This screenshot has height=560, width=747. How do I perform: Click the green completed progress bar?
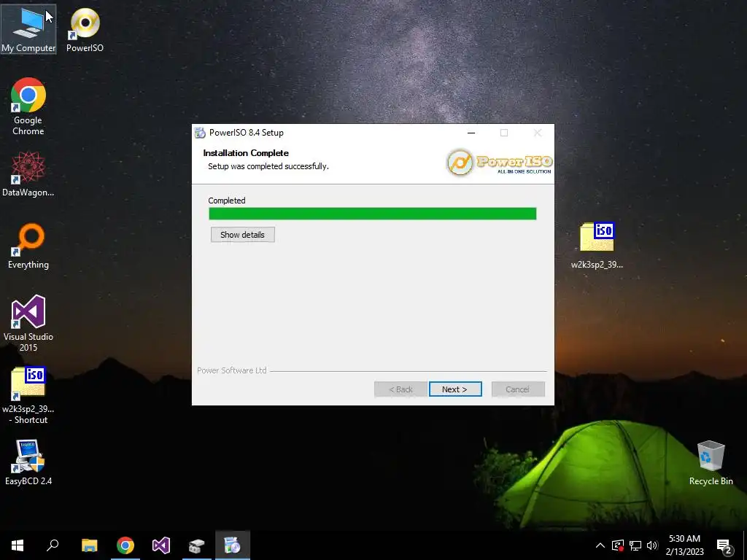point(373,214)
